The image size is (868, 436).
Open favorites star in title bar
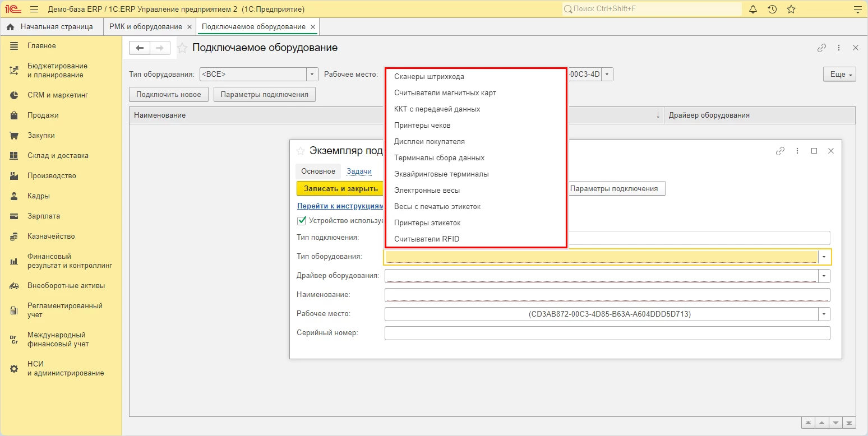coord(791,9)
